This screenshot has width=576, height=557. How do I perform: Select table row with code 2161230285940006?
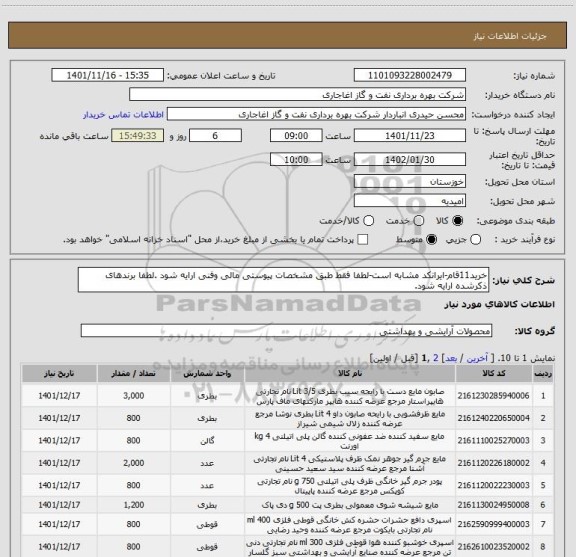[287, 396]
